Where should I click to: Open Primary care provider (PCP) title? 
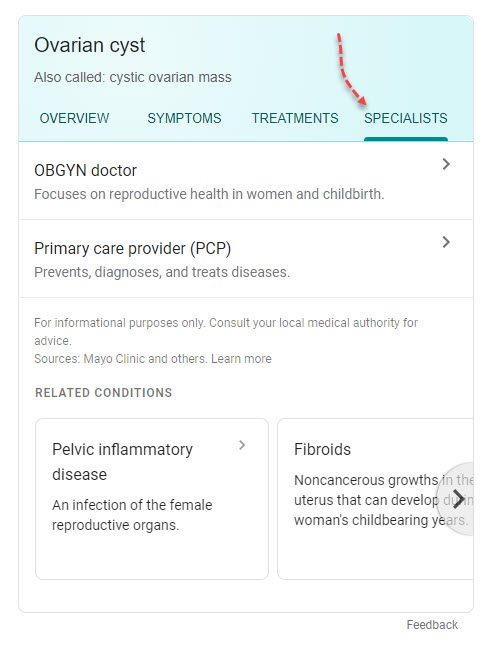[132, 248]
